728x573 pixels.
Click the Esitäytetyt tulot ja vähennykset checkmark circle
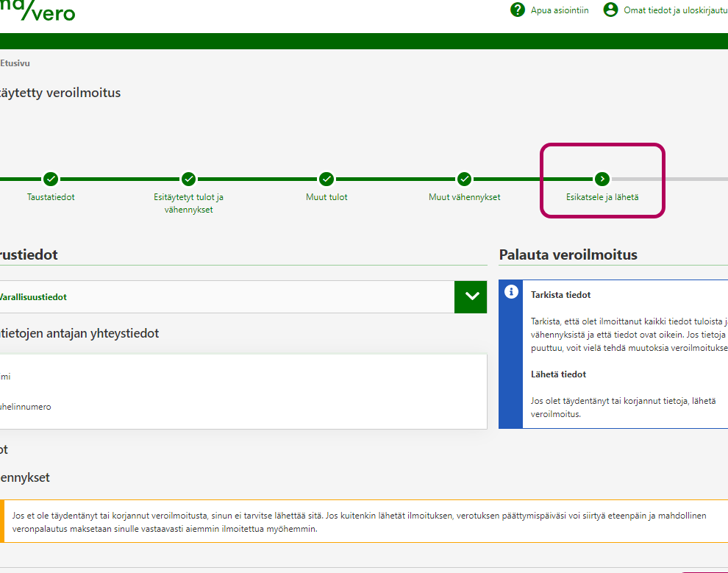(x=188, y=179)
